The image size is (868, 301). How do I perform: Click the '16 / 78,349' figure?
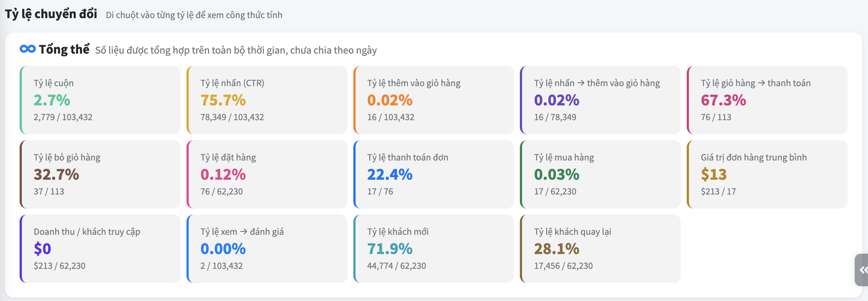pos(555,117)
